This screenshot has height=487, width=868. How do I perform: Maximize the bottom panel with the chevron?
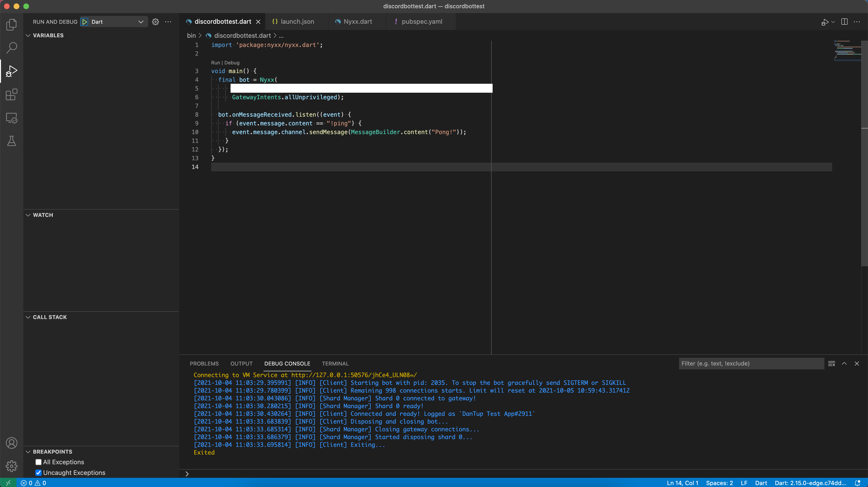tap(845, 363)
